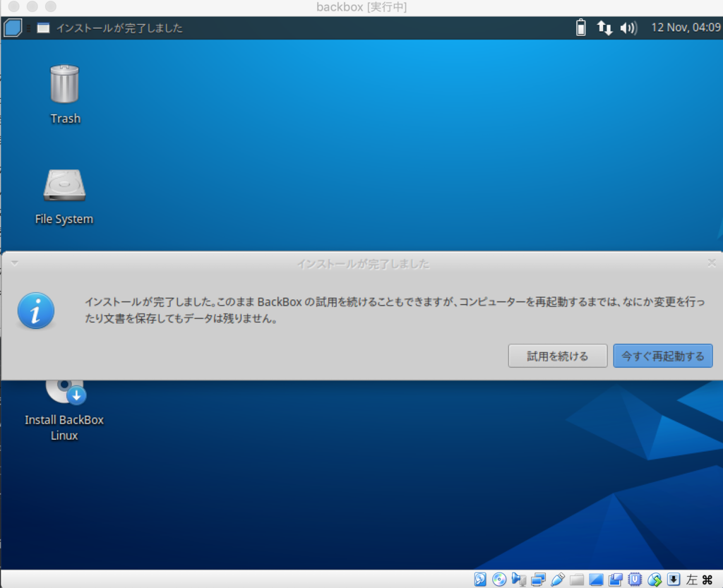Open the dialog's window menu arrow
Viewport: 723px width, 588px height.
tap(14, 263)
